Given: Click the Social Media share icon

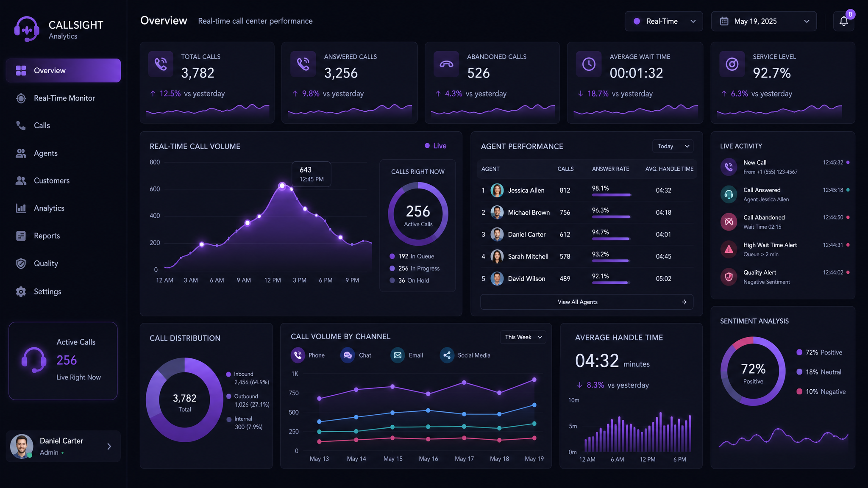Looking at the screenshot, I should pos(447,355).
